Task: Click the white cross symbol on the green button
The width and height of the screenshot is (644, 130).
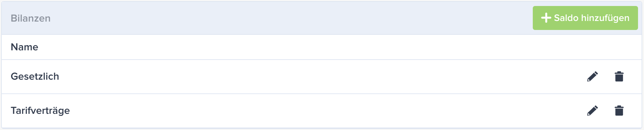Action: click(546, 18)
